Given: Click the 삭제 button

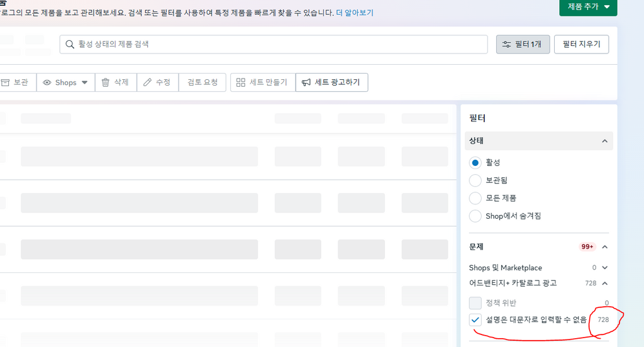Looking at the screenshot, I should [x=116, y=82].
